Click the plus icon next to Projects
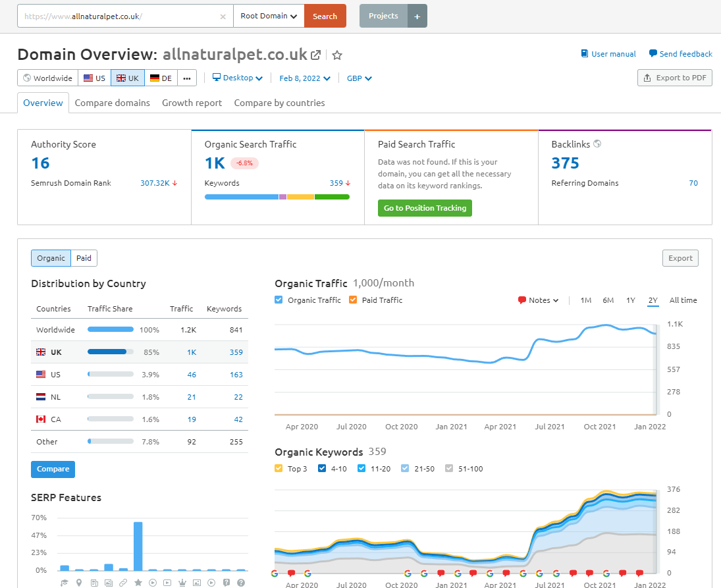 [417, 16]
